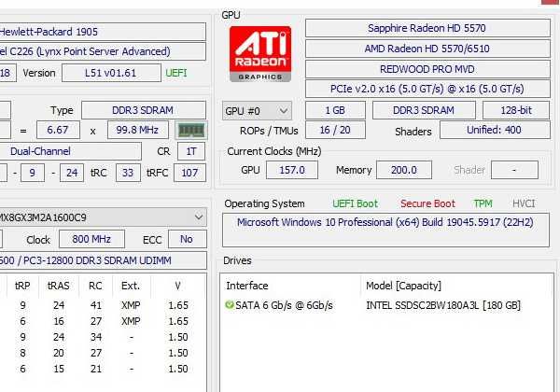This screenshot has width=560, height=392.
Task: Click the CR value 1T
Action: click(191, 151)
